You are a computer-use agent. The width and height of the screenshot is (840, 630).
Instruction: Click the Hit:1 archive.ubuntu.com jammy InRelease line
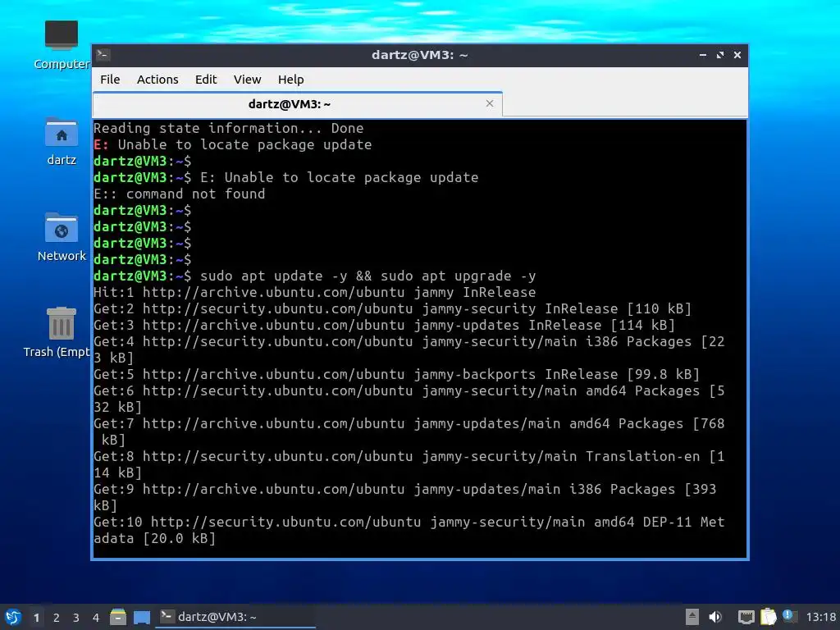coord(314,293)
